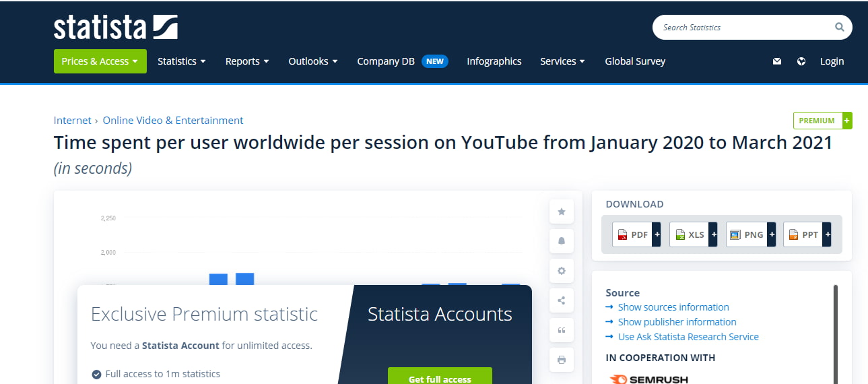Click the 2,250 axis label
Image resolution: width=868 pixels, height=384 pixels.
[108, 218]
